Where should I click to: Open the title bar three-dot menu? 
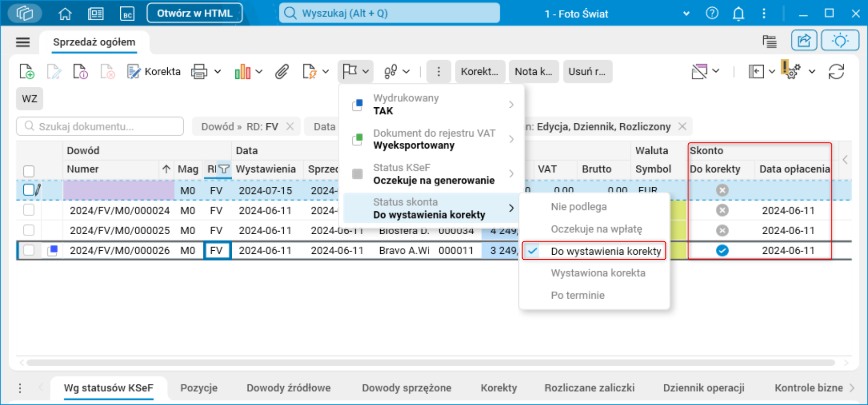[764, 13]
